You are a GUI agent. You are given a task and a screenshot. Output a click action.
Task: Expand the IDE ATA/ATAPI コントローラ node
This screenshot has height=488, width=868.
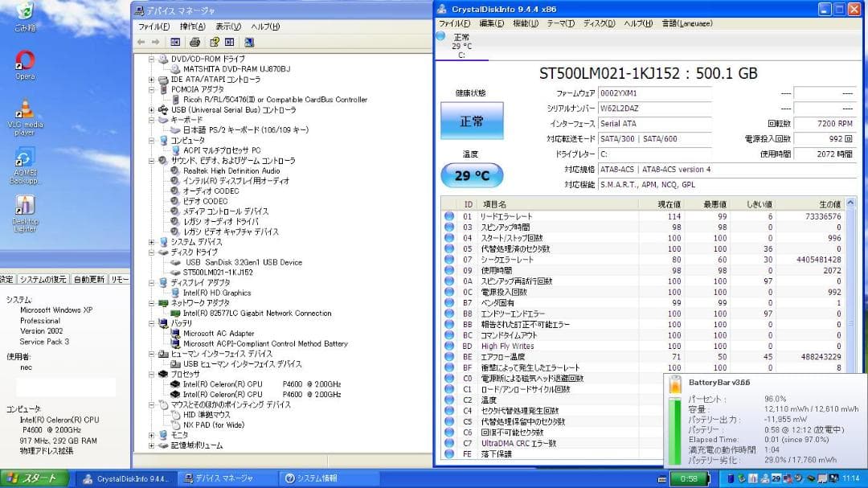click(x=149, y=80)
